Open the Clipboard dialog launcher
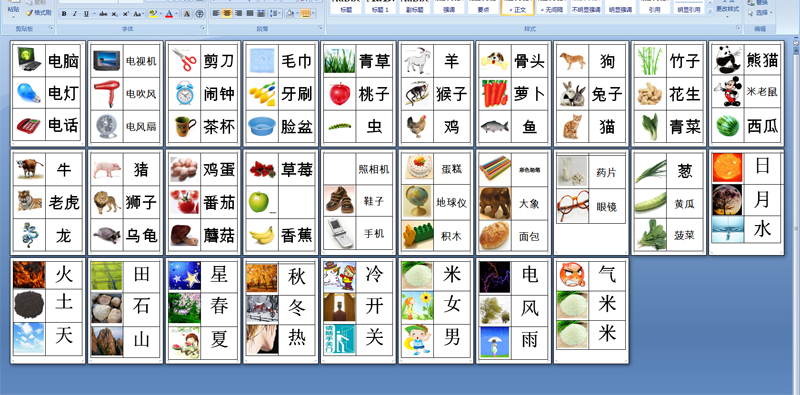The image size is (800, 395). tap(51, 27)
